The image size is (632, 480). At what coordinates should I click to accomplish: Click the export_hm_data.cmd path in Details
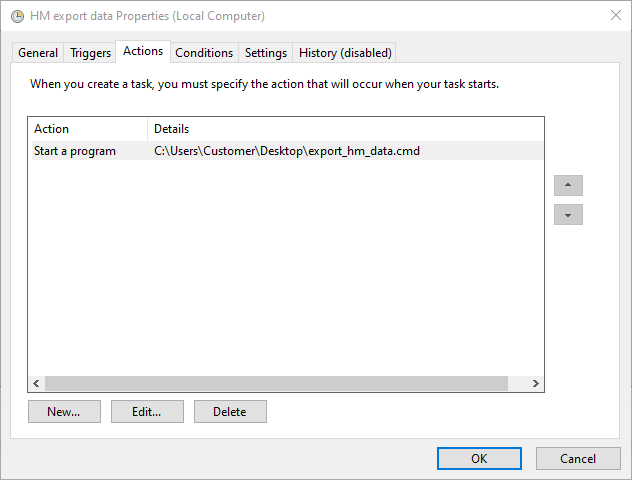tap(287, 151)
